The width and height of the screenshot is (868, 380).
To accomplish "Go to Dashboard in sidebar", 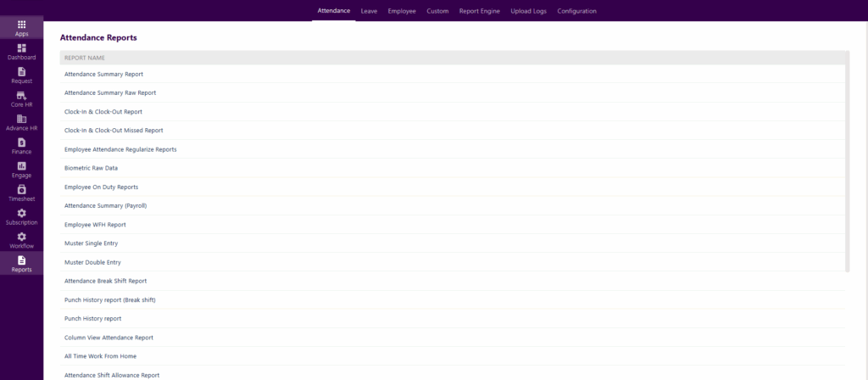I will click(21, 48).
